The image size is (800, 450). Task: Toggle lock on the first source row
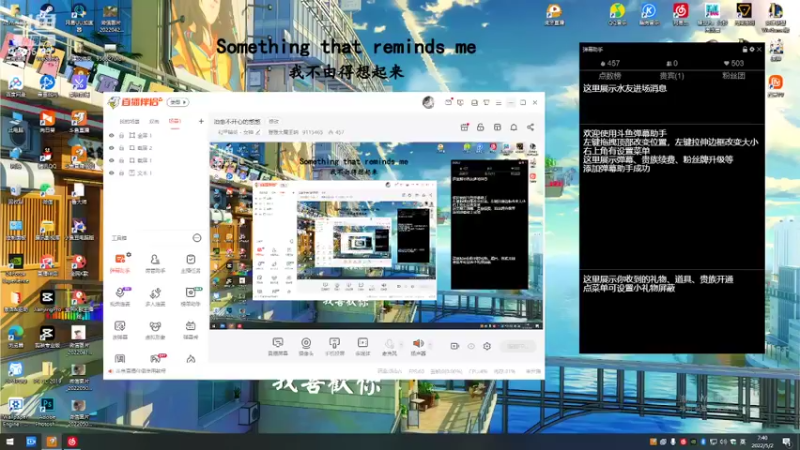pyautogui.click(x=121, y=136)
